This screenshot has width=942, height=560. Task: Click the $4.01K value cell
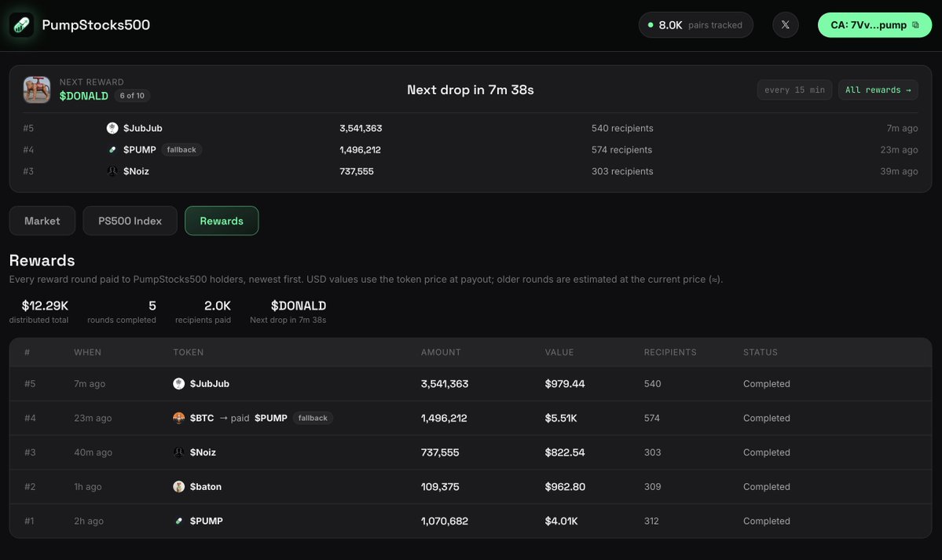tap(561, 521)
